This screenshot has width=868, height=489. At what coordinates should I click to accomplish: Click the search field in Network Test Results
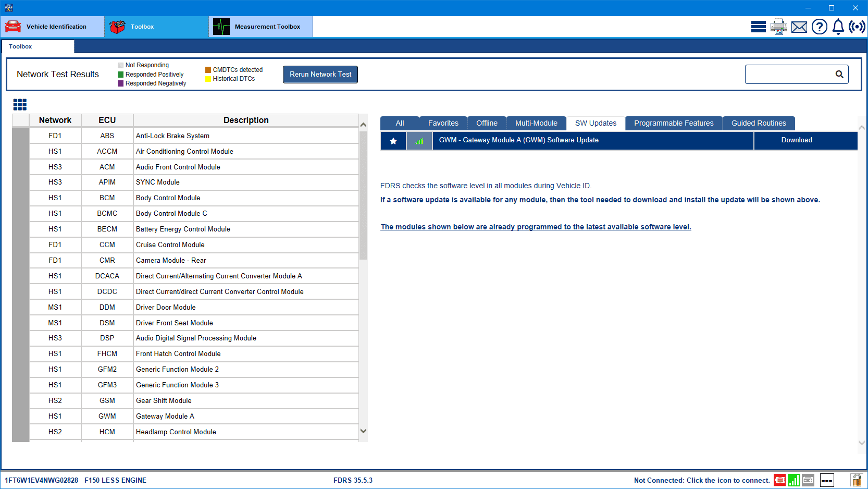(x=789, y=75)
